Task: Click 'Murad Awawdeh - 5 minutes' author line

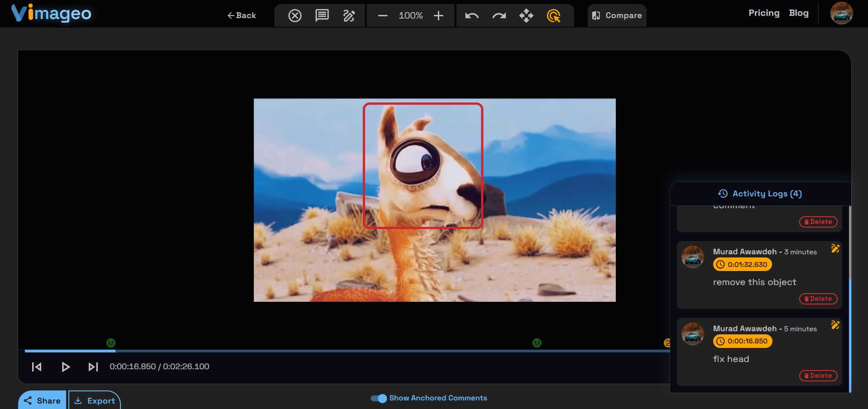Action: (765, 328)
